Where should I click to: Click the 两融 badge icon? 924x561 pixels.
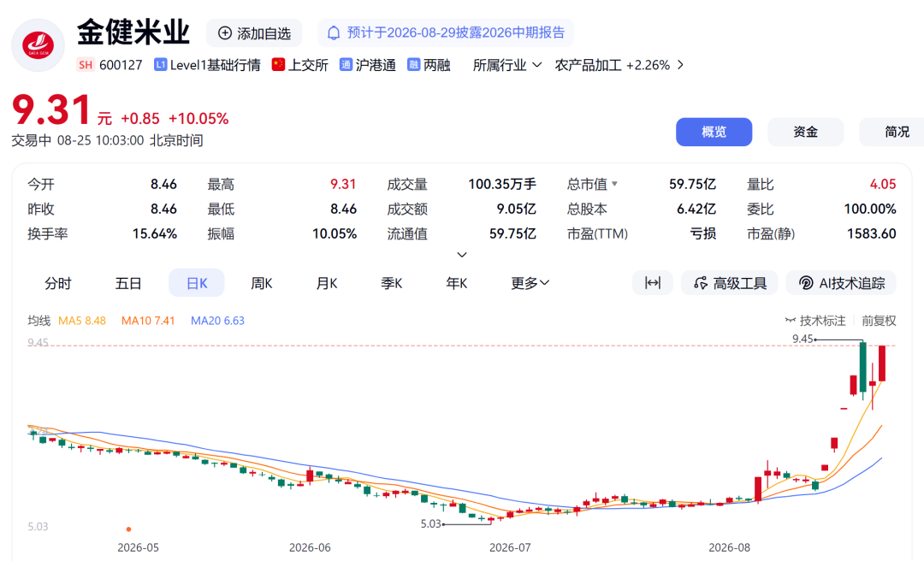414,64
